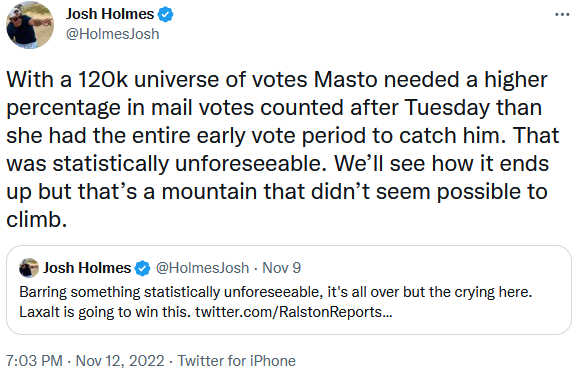Click the verified badge in quoted tweet
Viewport: 581px width, 377px height.
click(143, 268)
